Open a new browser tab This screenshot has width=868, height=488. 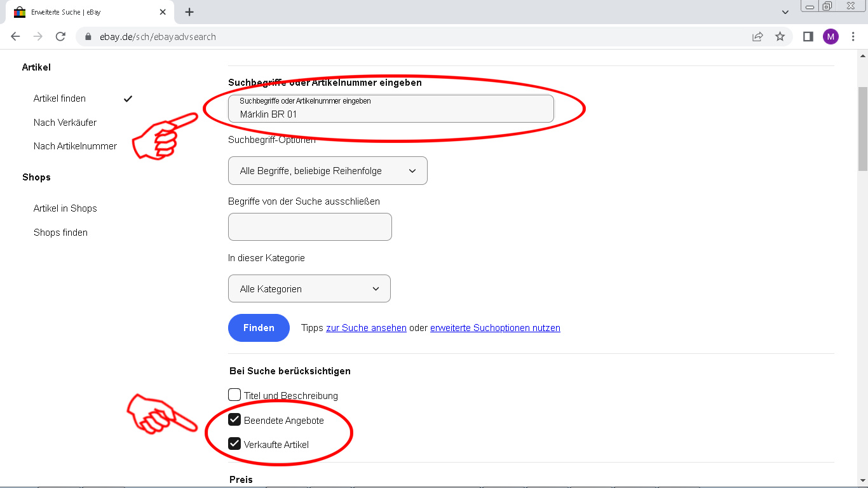(x=189, y=12)
